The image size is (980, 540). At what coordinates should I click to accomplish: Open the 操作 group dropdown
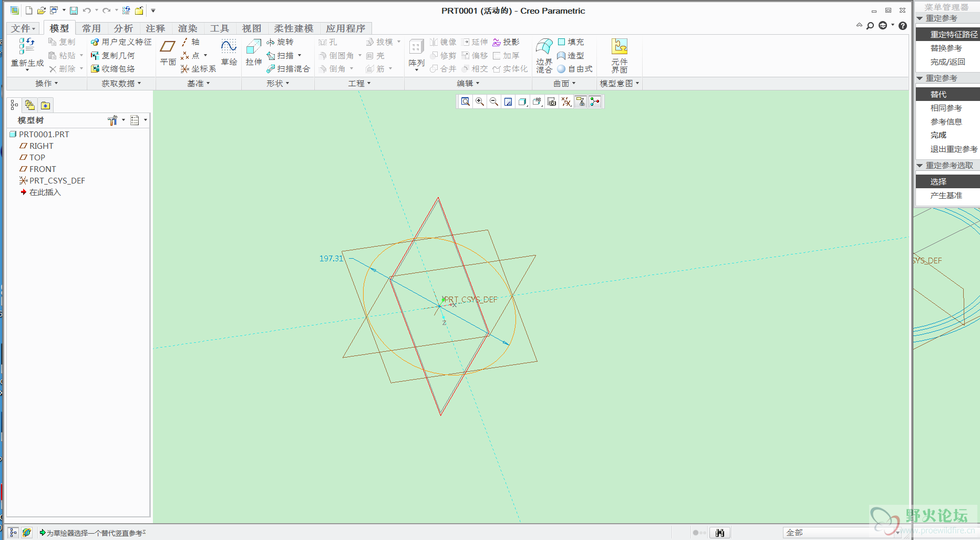47,84
